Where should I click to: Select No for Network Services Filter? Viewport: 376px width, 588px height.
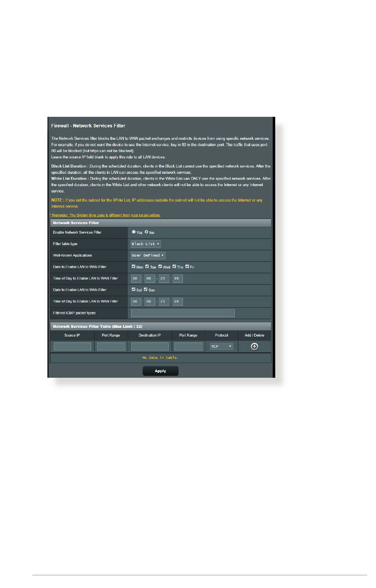point(146,232)
